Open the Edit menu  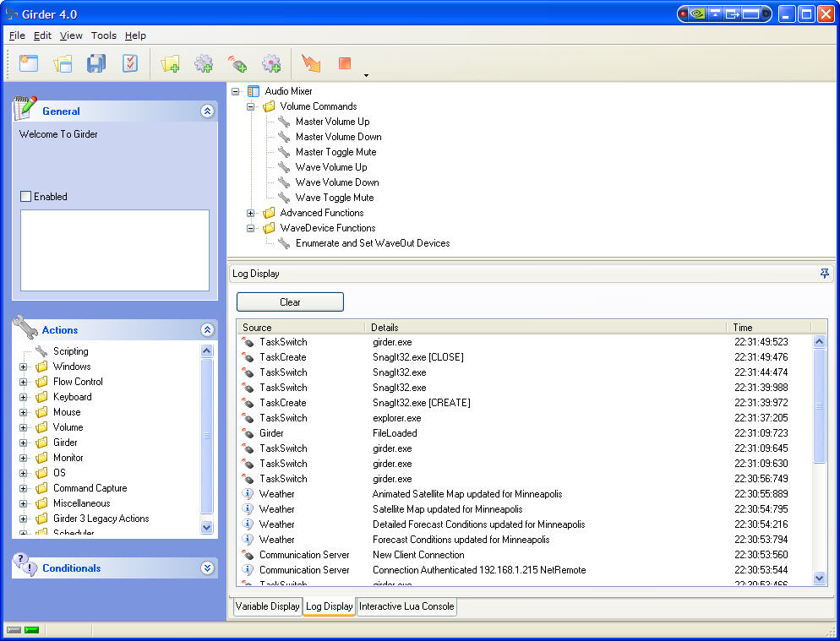42,35
